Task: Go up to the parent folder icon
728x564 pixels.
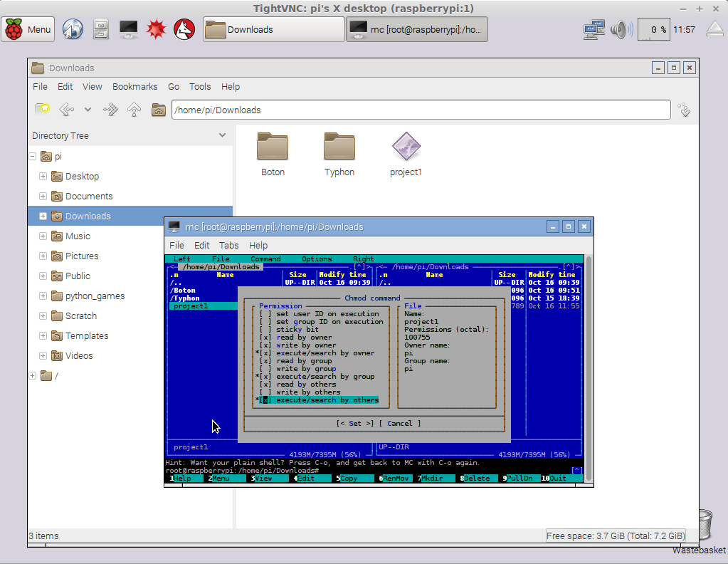Action: coord(134,110)
